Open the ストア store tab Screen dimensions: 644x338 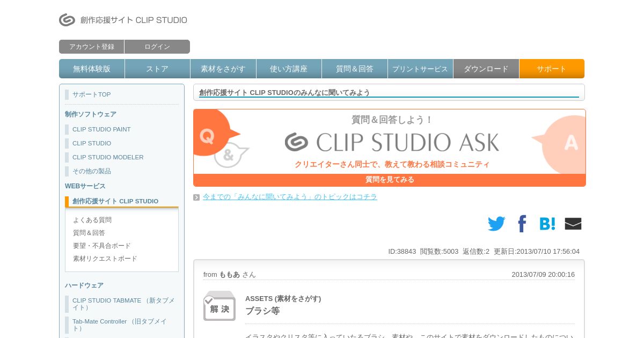point(157,69)
